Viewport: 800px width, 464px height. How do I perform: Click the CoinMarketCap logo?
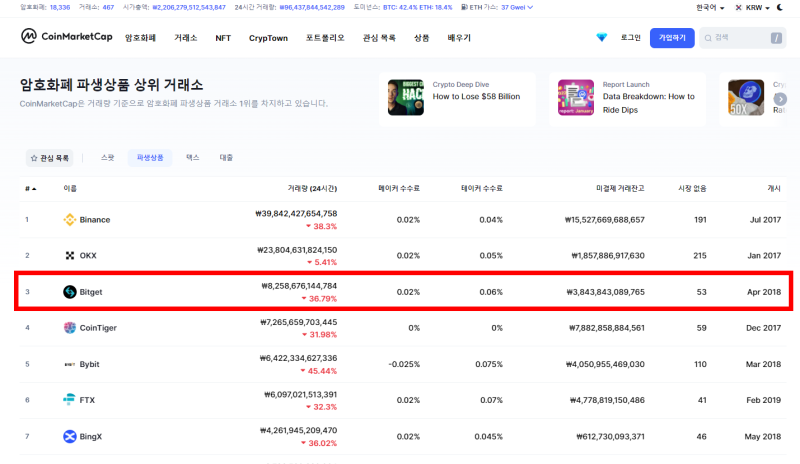point(66,36)
